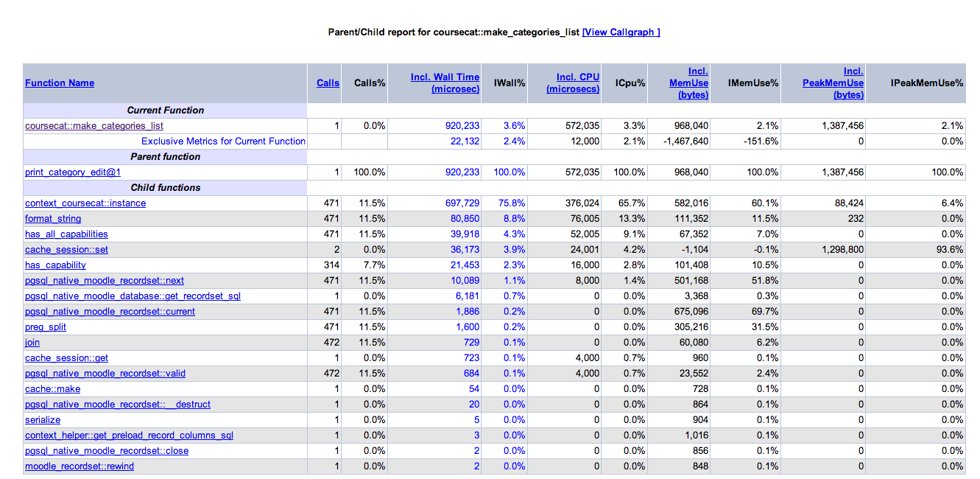This screenshot has width=980, height=479.
Task: Select the Child functions section heading
Action: (166, 188)
